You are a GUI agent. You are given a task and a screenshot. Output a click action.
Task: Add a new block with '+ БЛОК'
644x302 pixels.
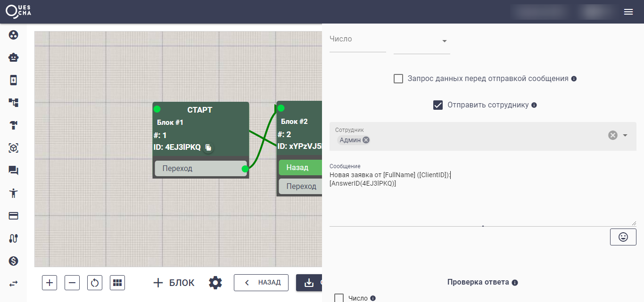click(174, 283)
